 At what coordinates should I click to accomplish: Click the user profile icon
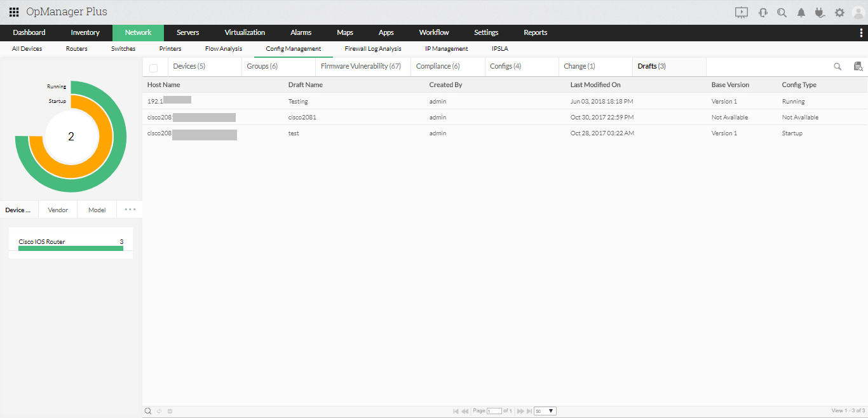858,11
